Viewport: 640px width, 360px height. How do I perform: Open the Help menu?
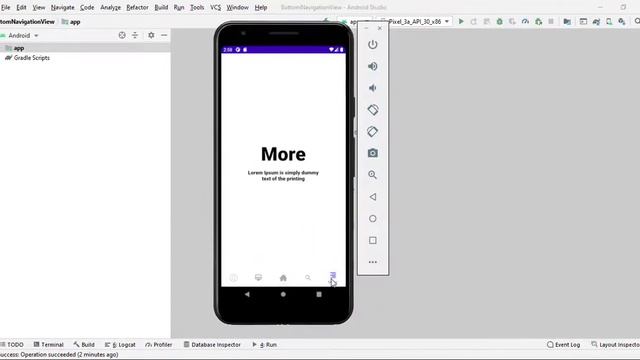tap(261, 7)
